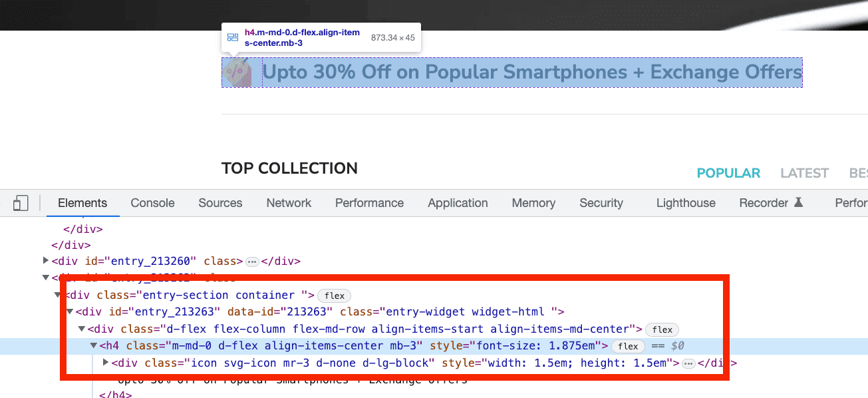Expand the icon svg-icon div node
This screenshot has width=868, height=398.
pos(106,363)
